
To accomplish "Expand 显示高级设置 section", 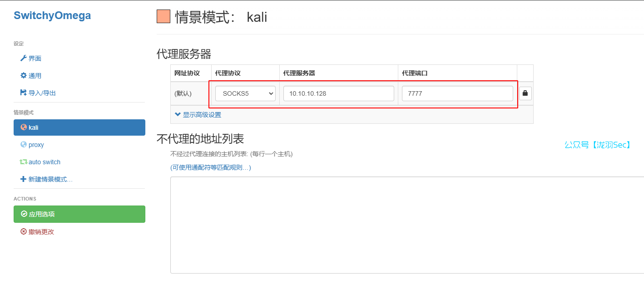I will 202,115.
